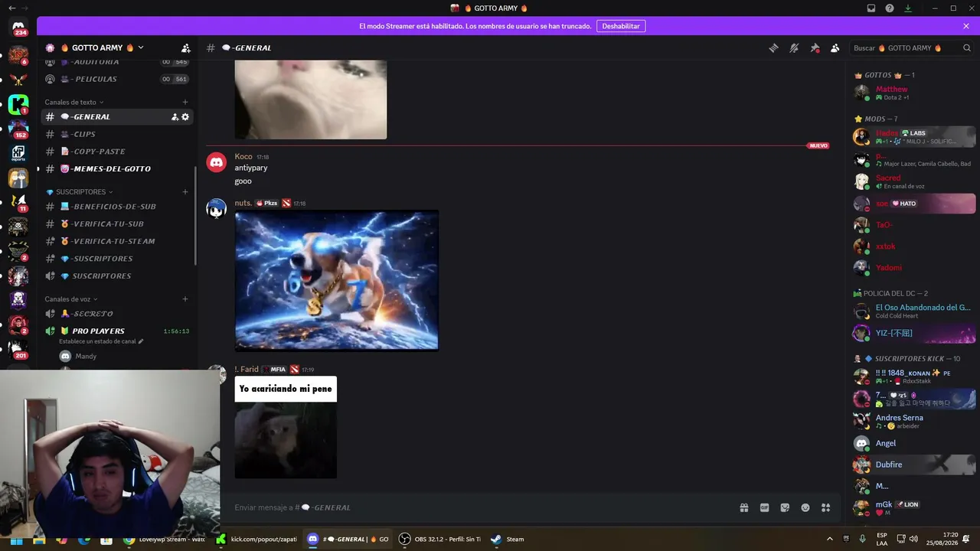This screenshot has width=980, height=551.
Task: Click the Koco username
Action: (x=243, y=157)
